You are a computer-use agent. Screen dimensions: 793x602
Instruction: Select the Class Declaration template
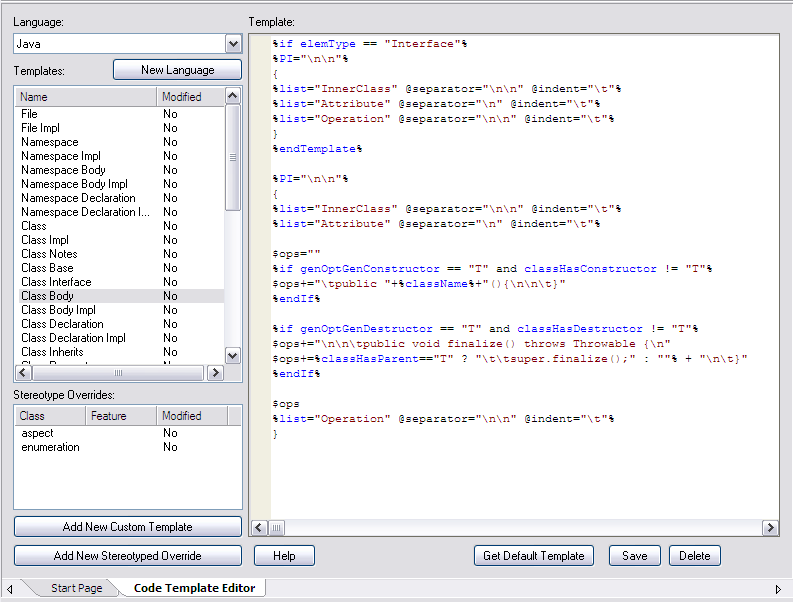coord(120,324)
